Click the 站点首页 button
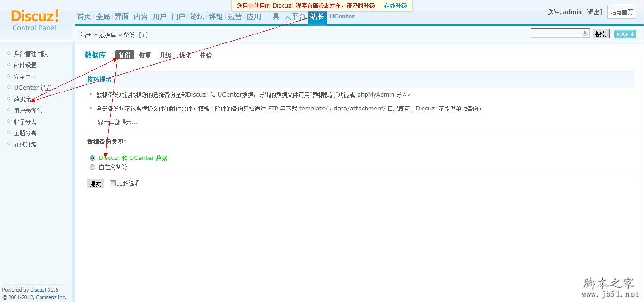The width and height of the screenshot is (644, 302). (621, 12)
